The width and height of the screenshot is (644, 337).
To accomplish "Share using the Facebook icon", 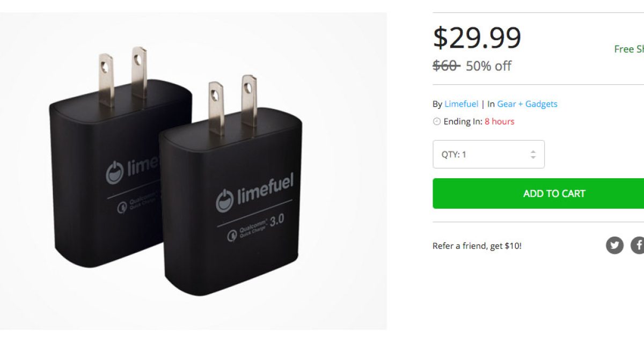I will pos(638,245).
